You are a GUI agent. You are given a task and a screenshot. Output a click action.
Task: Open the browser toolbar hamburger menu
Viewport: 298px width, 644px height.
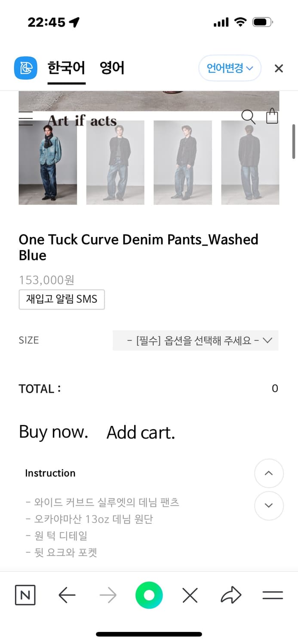pyautogui.click(x=272, y=595)
